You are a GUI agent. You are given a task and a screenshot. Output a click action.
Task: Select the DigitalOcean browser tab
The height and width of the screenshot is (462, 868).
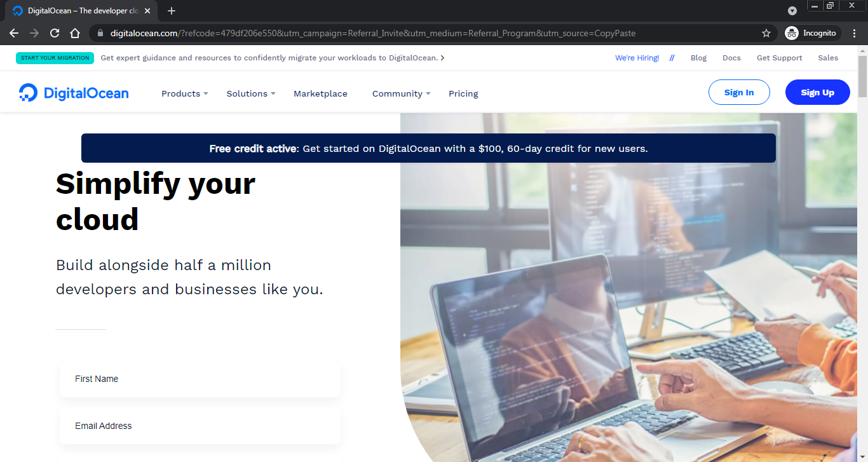[x=83, y=11]
